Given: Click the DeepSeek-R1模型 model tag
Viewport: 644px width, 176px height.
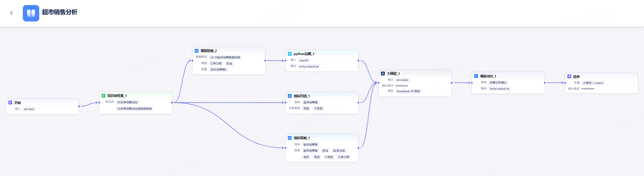Looking at the screenshot, I should click(408, 91).
